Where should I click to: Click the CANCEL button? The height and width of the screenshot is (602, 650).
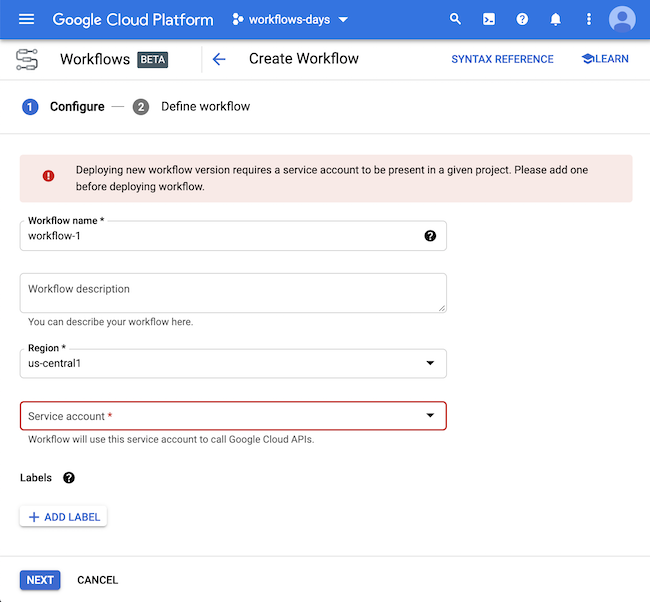[x=97, y=580]
